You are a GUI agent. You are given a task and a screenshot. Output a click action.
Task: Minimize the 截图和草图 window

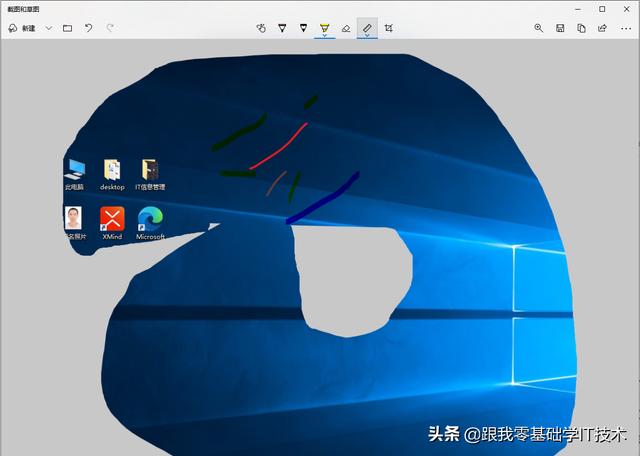pos(578,9)
